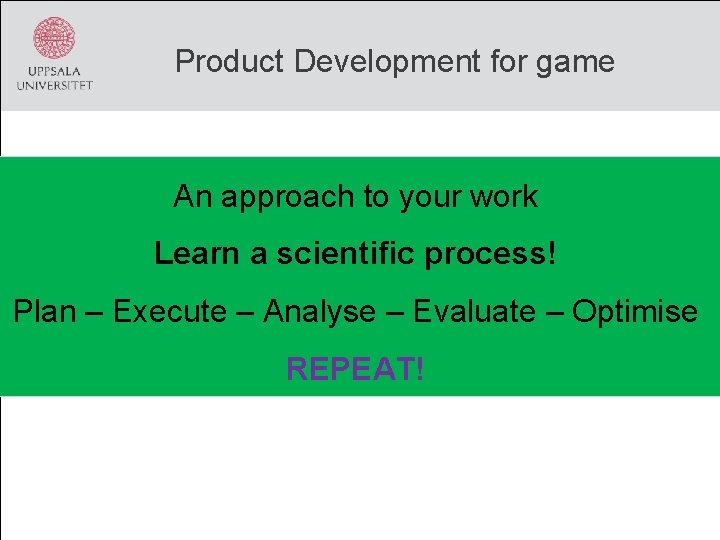Select the 'Product Development for game' title
The width and height of the screenshot is (720, 540).
click(x=395, y=62)
